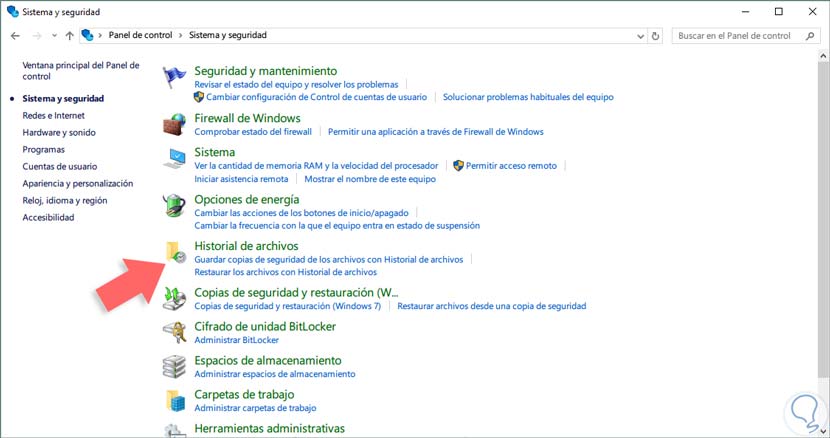
Task: Click the Firewall de Windows brick wall icon
Action: tap(174, 124)
